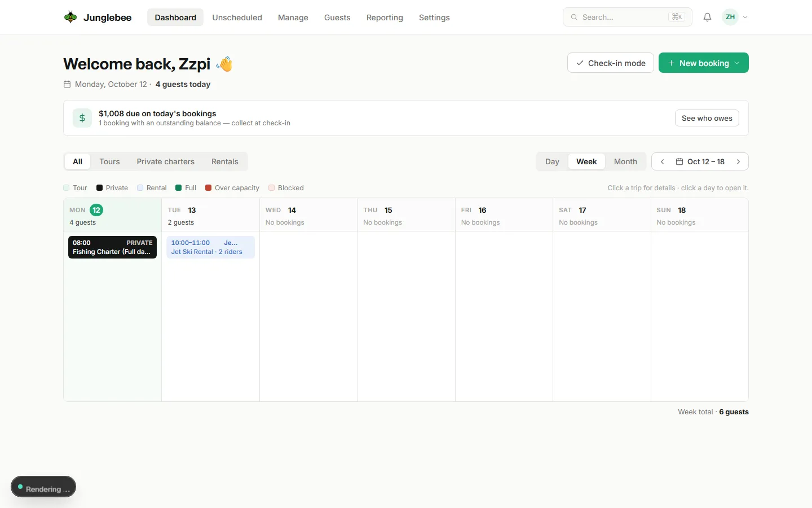Expand the account menu chevron
The width and height of the screenshot is (812, 508).
745,17
